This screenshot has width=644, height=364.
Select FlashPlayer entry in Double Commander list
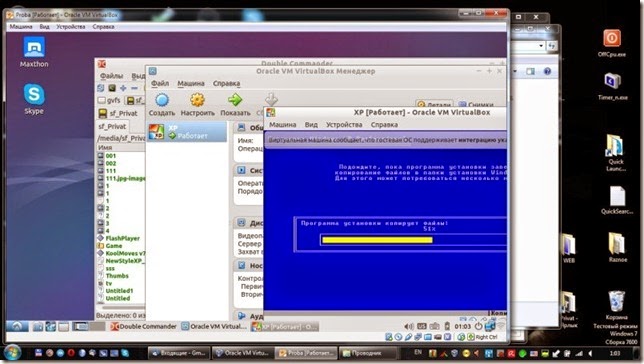[122, 238]
